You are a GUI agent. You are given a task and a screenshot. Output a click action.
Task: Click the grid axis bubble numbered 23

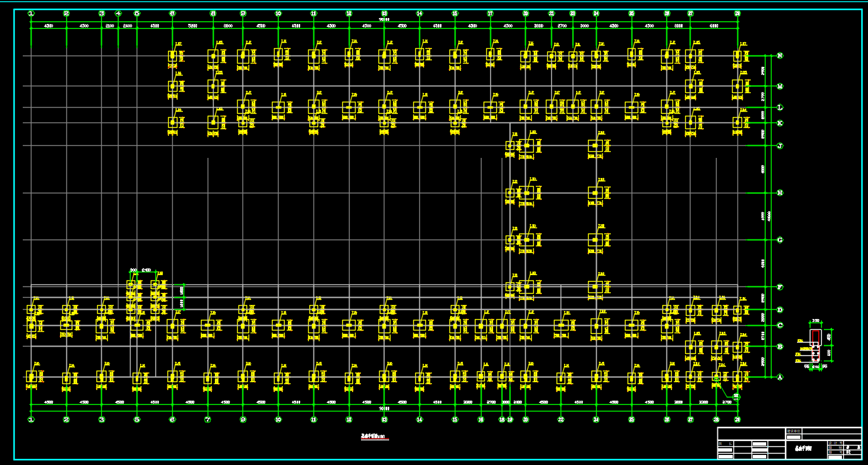[x=573, y=13]
